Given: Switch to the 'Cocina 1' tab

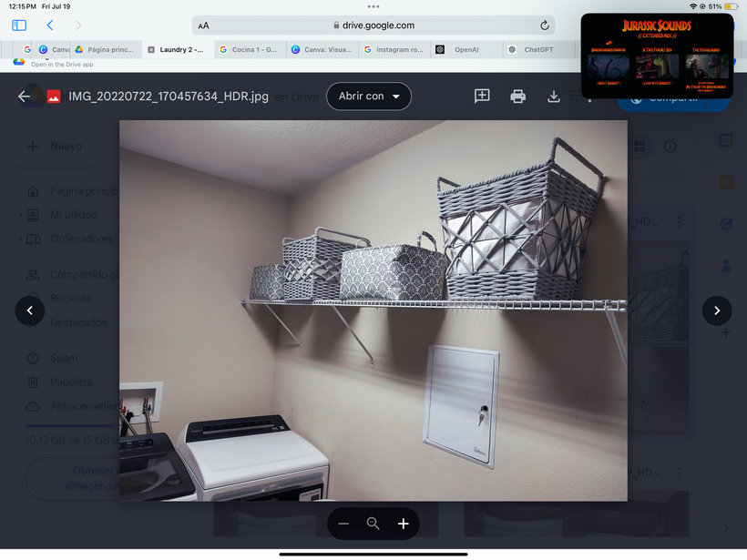Looking at the screenshot, I should tap(249, 50).
